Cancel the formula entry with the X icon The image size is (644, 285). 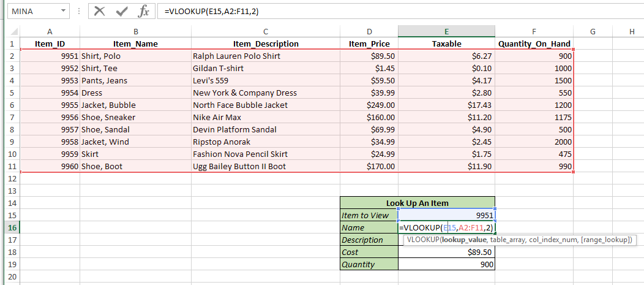[99, 12]
